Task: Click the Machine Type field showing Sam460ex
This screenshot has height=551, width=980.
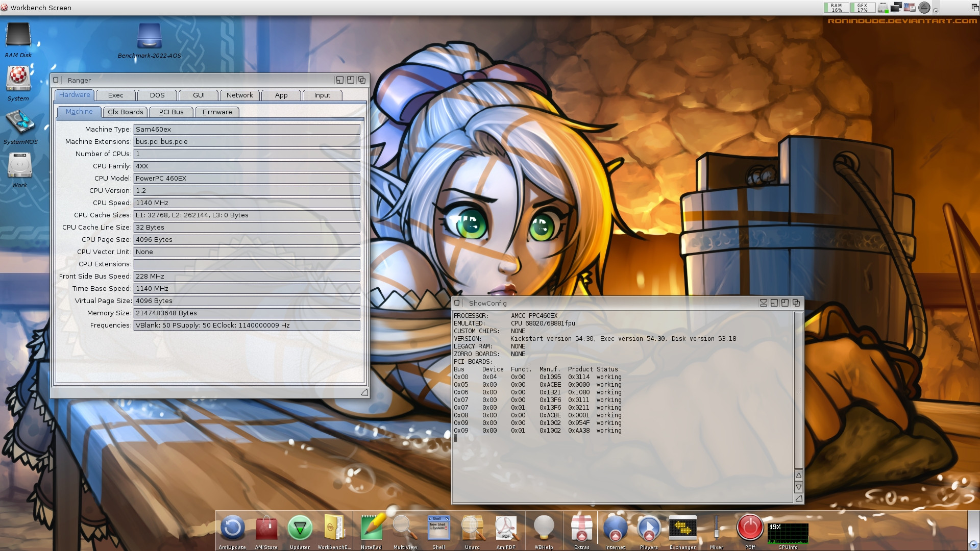Action: pyautogui.click(x=247, y=130)
